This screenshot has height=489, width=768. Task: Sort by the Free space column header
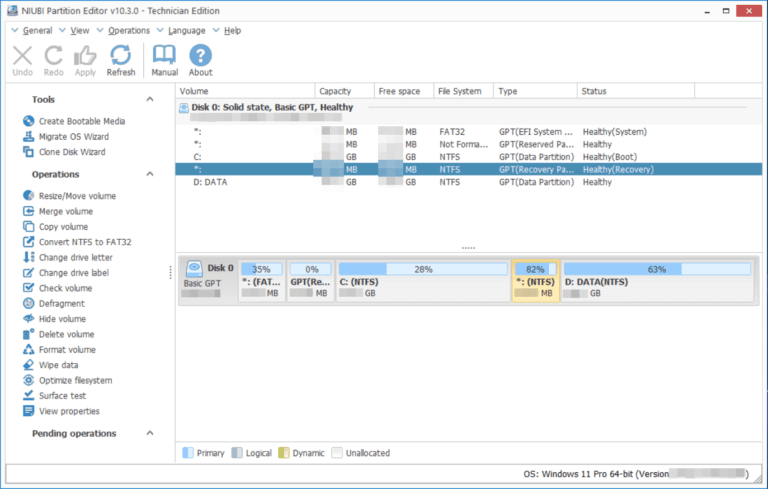[x=404, y=91]
